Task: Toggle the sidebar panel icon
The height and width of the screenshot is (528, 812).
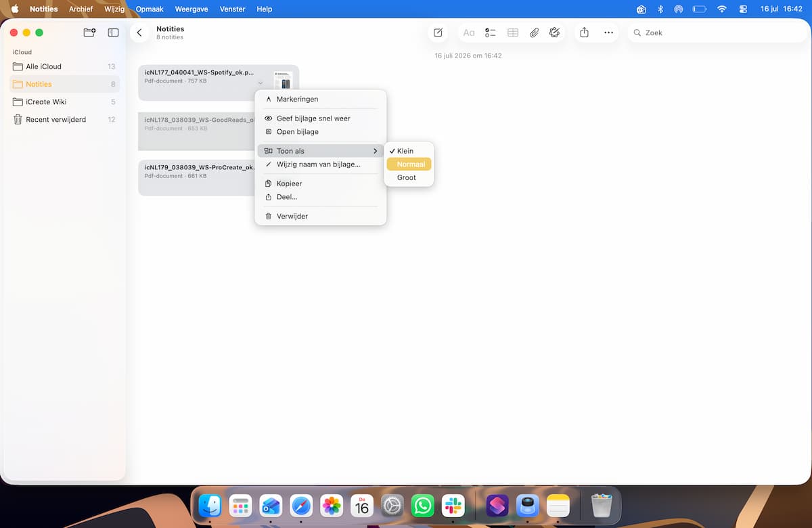Action: pyautogui.click(x=113, y=32)
